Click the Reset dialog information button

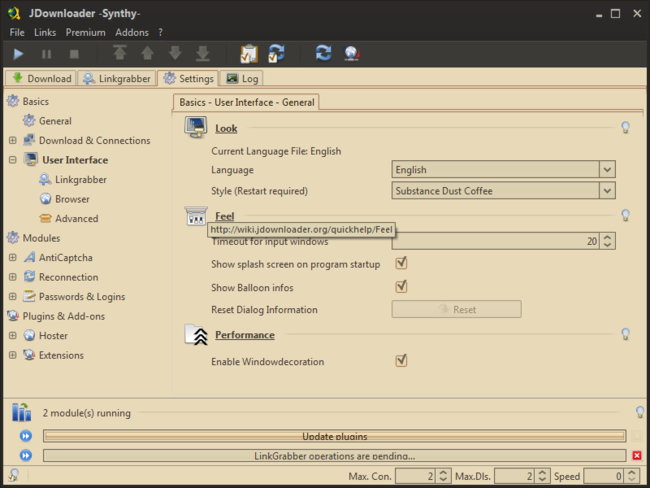pos(456,309)
